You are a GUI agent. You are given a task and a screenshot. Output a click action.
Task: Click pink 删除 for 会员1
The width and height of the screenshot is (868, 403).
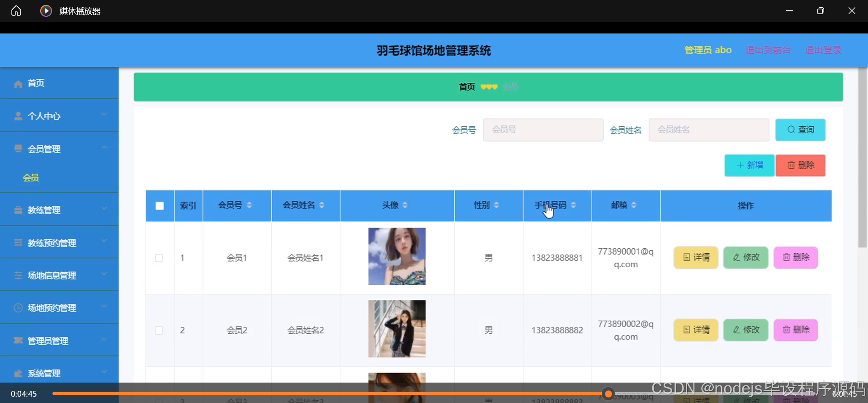pos(796,257)
